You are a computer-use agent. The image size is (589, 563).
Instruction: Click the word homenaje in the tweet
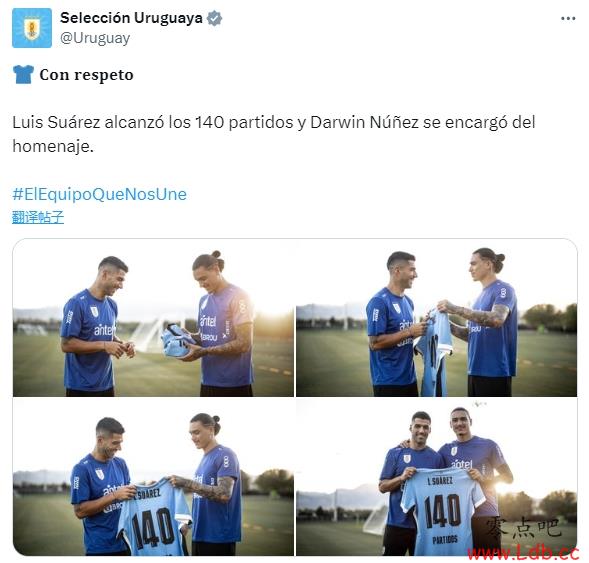tap(51, 146)
